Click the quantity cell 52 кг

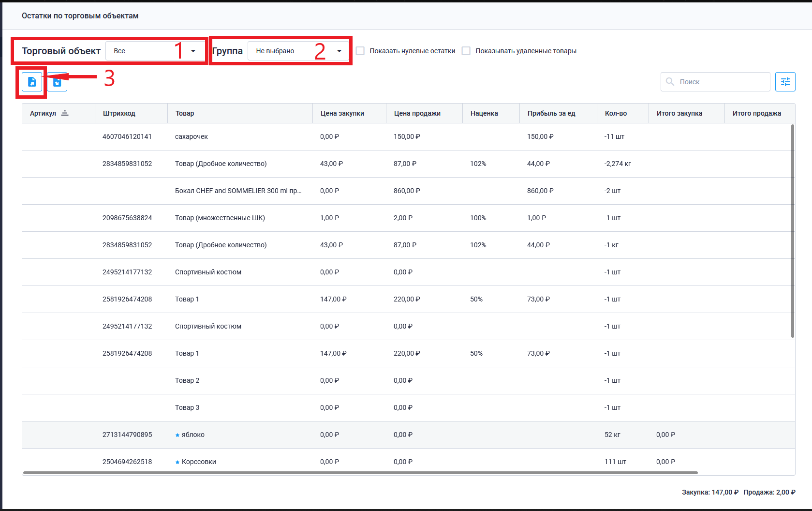[612, 435]
